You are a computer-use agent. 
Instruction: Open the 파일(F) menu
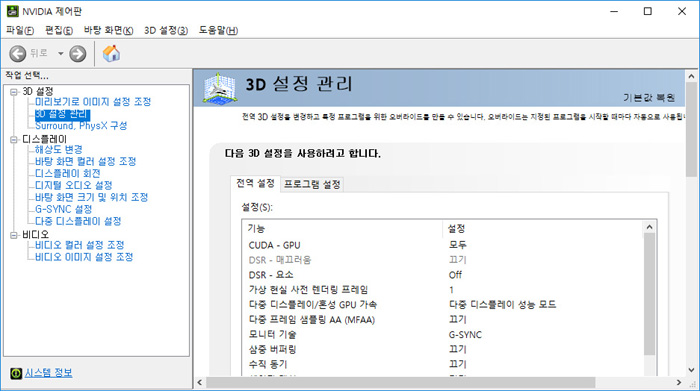pyautogui.click(x=20, y=30)
